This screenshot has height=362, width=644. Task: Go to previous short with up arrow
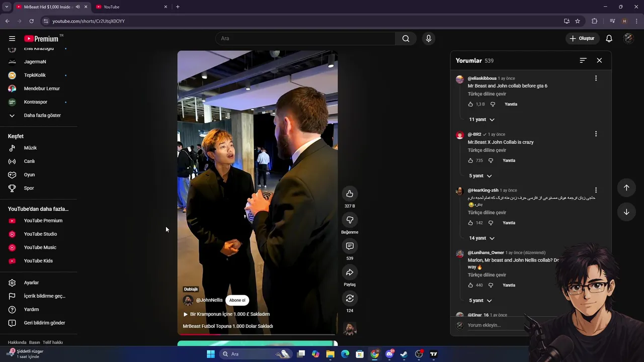[626, 188]
